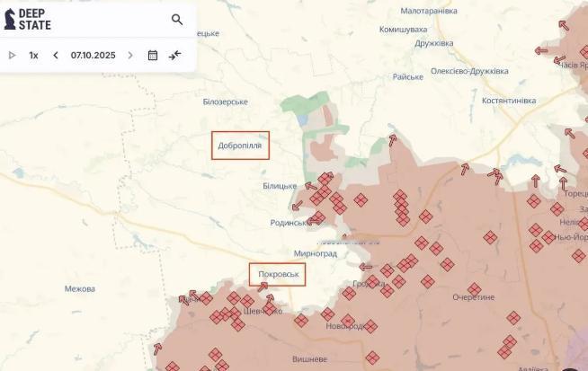Click the Очеретине label

[473, 297]
